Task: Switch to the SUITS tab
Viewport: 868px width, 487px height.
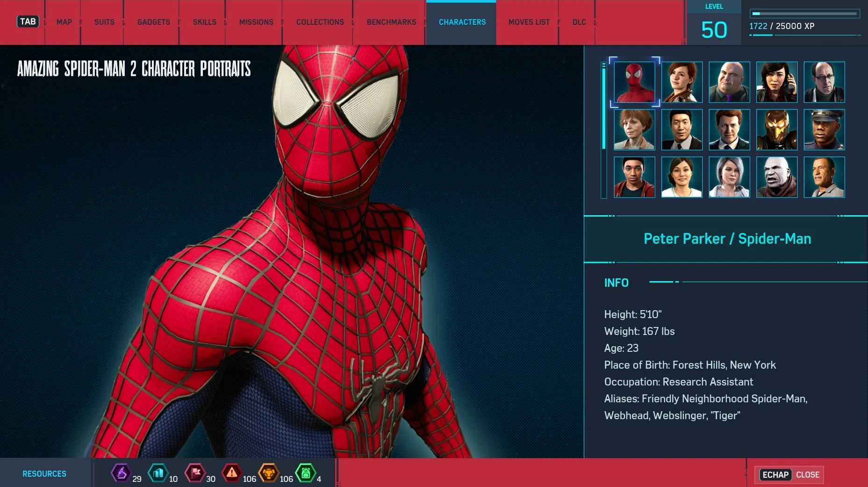Action: point(104,22)
